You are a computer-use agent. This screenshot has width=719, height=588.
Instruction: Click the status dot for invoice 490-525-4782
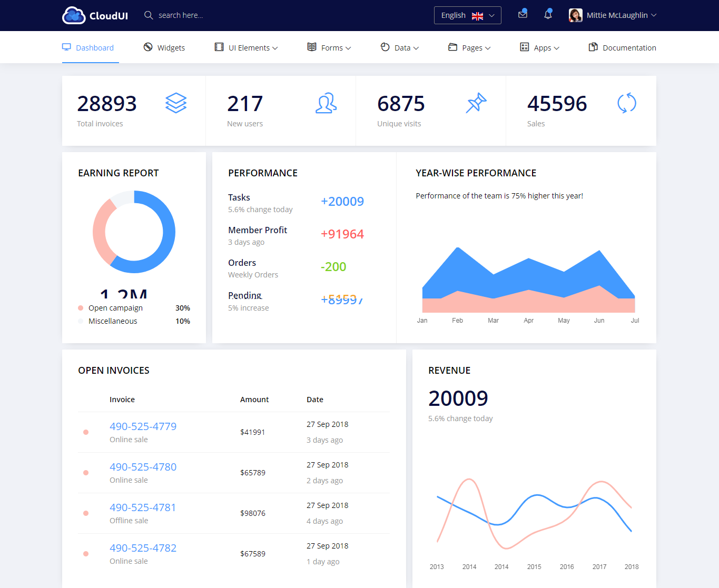click(86, 554)
